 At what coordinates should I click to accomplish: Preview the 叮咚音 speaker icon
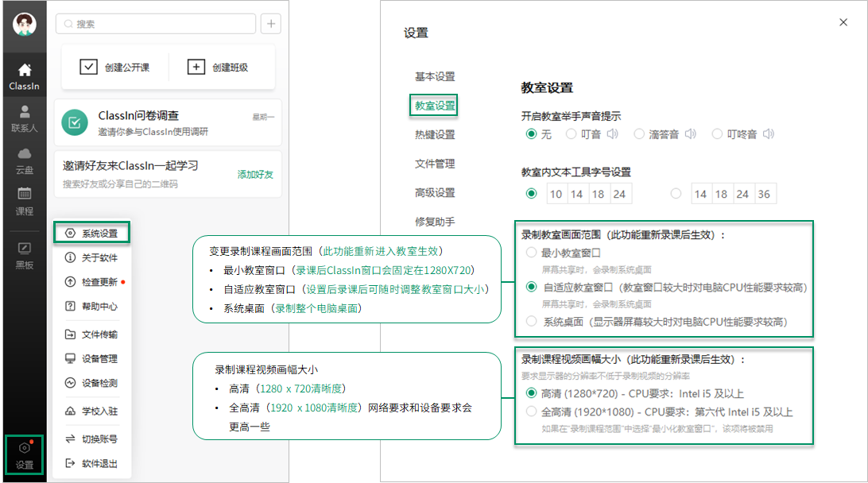(x=769, y=134)
